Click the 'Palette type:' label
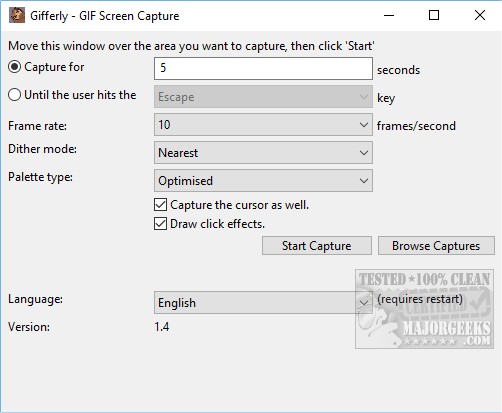 pyautogui.click(x=40, y=177)
